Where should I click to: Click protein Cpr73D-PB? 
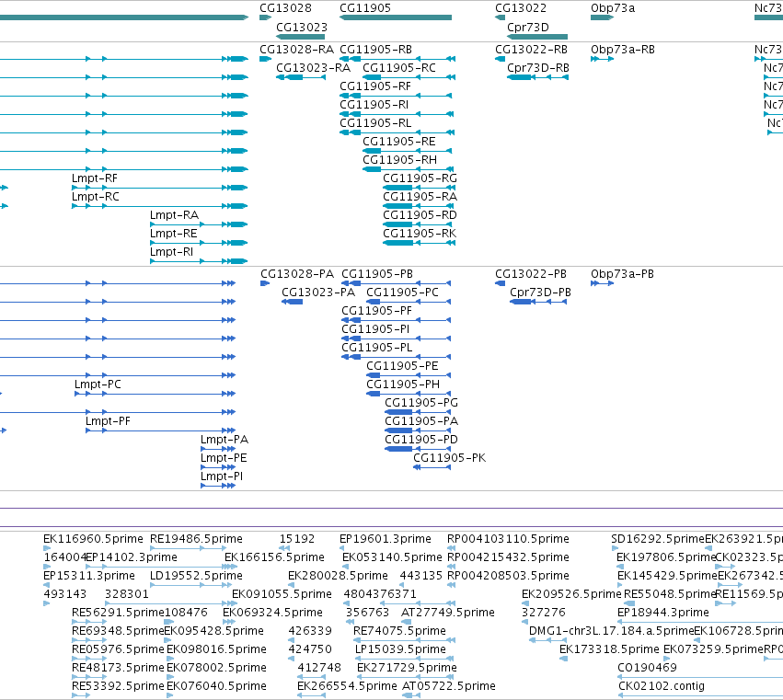point(540,293)
